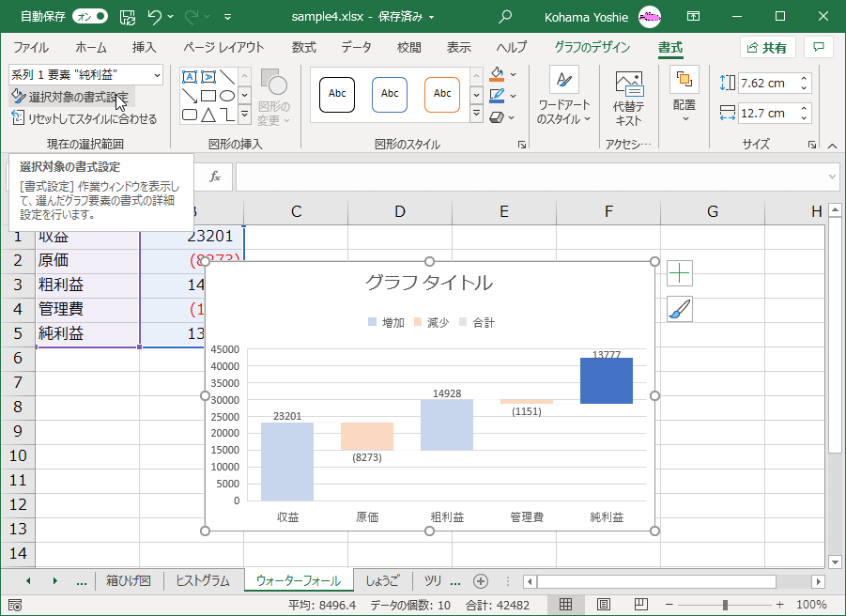Image resolution: width=846 pixels, height=616 pixels.
Task: Switch to Page Break Preview icon
Action: pyautogui.click(x=640, y=605)
